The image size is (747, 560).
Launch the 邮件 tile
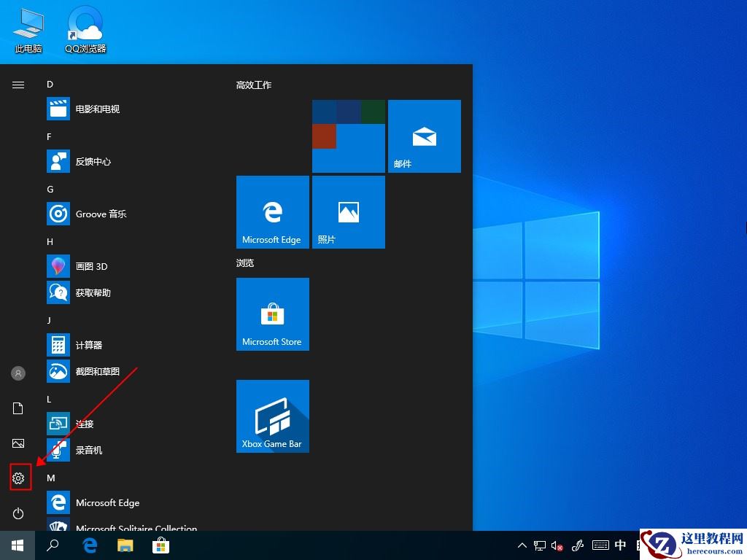click(424, 136)
